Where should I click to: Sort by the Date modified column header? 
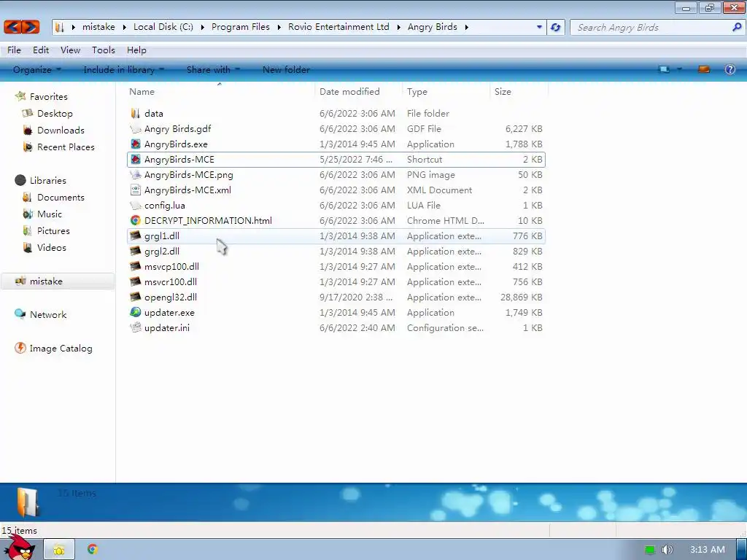point(358,91)
